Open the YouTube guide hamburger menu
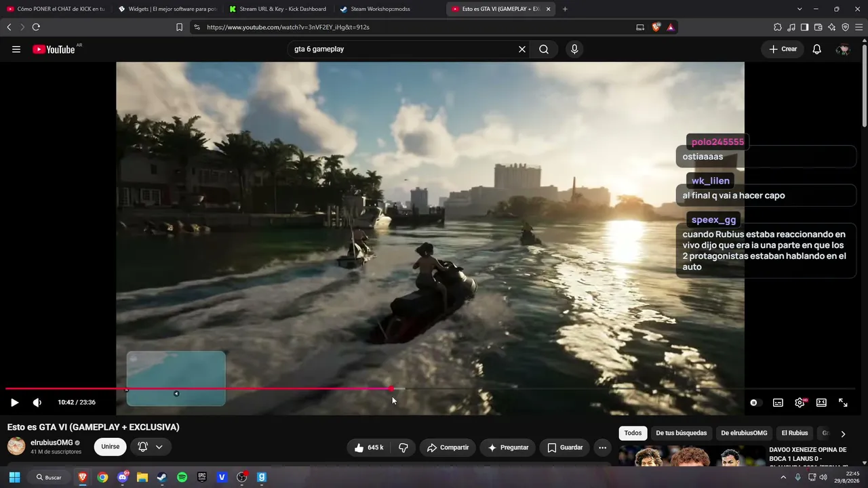868x488 pixels. [16, 49]
